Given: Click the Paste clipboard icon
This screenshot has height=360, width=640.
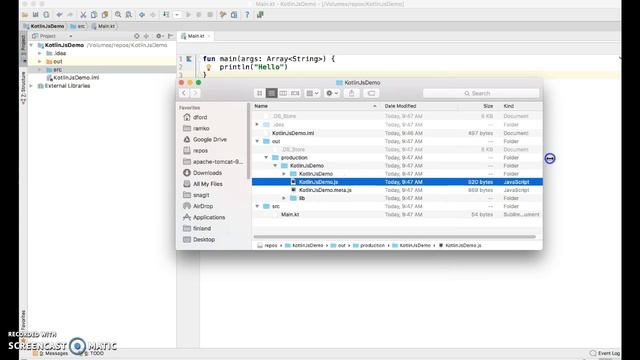Looking at the screenshot, I should 105,15.
